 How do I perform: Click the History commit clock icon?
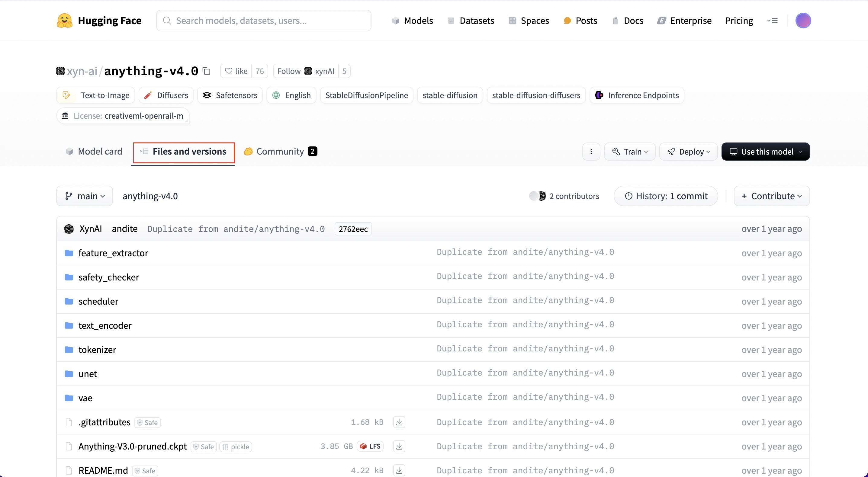pyautogui.click(x=629, y=196)
